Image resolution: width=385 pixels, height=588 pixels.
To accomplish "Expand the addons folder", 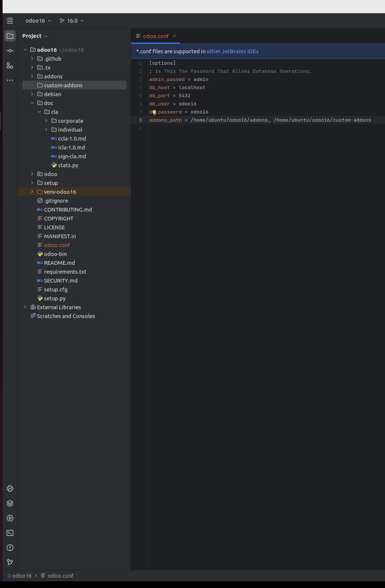I will 32,76.
